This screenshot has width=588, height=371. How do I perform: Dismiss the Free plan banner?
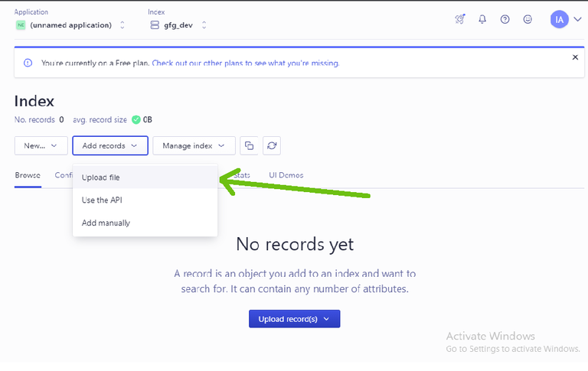(x=575, y=57)
